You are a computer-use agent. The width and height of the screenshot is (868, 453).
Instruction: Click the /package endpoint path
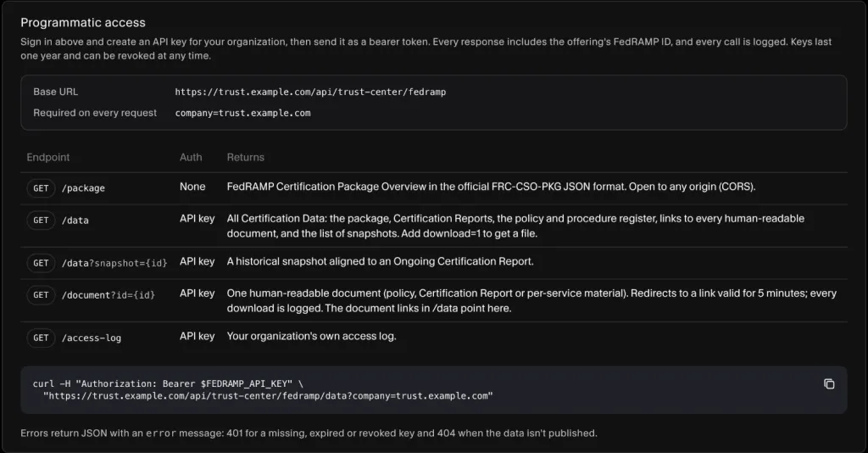(x=83, y=188)
